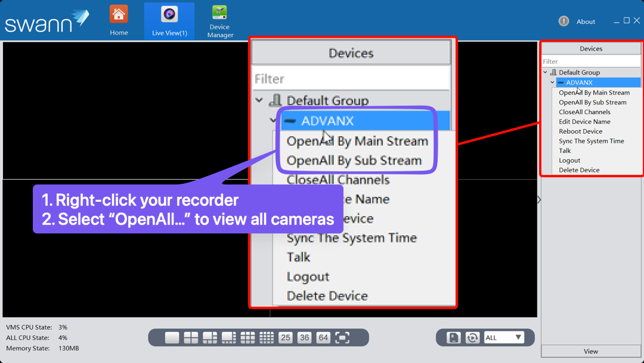This screenshot has width=644, height=363.
Task: Click the Devices header in the right panel
Action: coord(590,48)
